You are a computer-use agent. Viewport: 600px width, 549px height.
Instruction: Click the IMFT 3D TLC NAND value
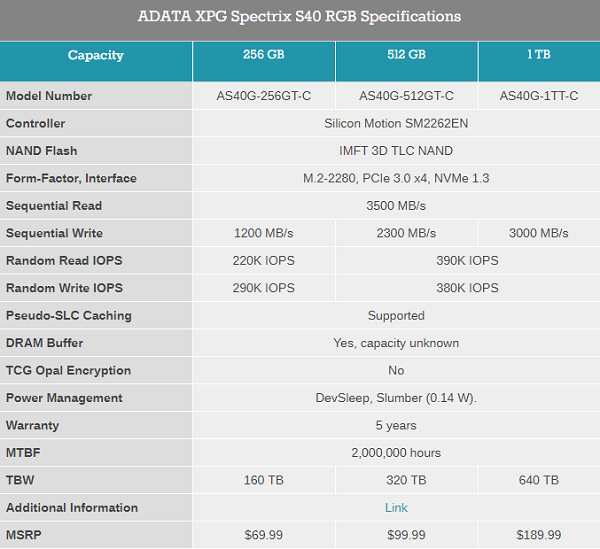pyautogui.click(x=396, y=151)
